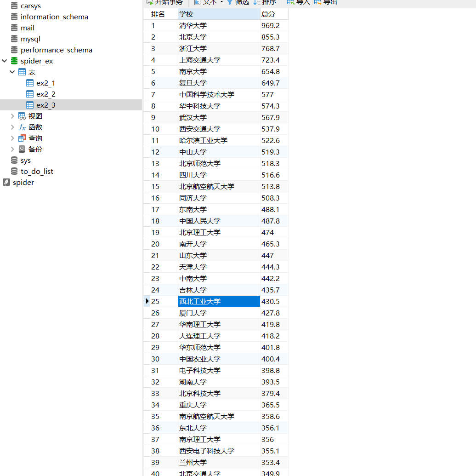Click the 函数 fx functions icon
This screenshot has height=476, width=476.
click(22, 127)
